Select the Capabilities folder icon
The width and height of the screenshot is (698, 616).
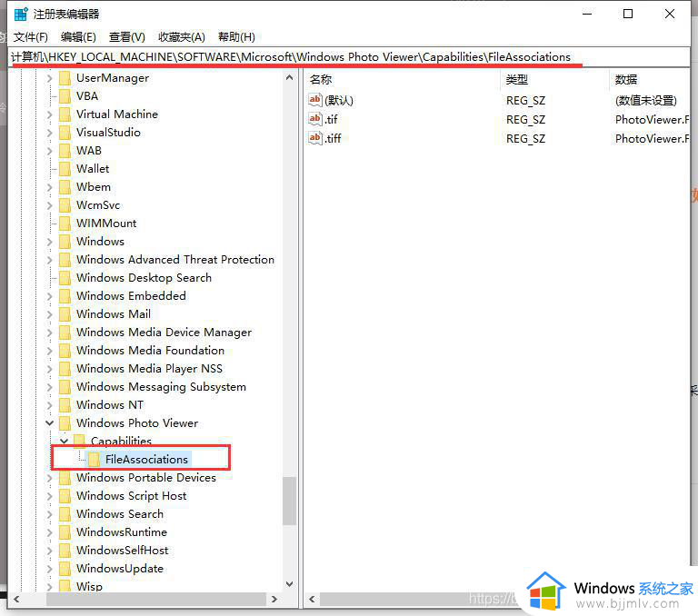[80, 441]
